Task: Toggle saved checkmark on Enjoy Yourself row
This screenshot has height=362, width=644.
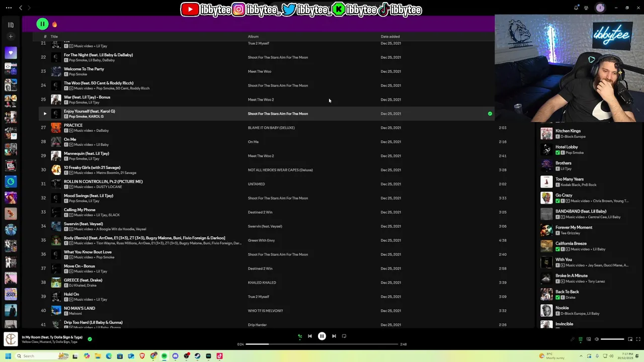Action: point(490,114)
